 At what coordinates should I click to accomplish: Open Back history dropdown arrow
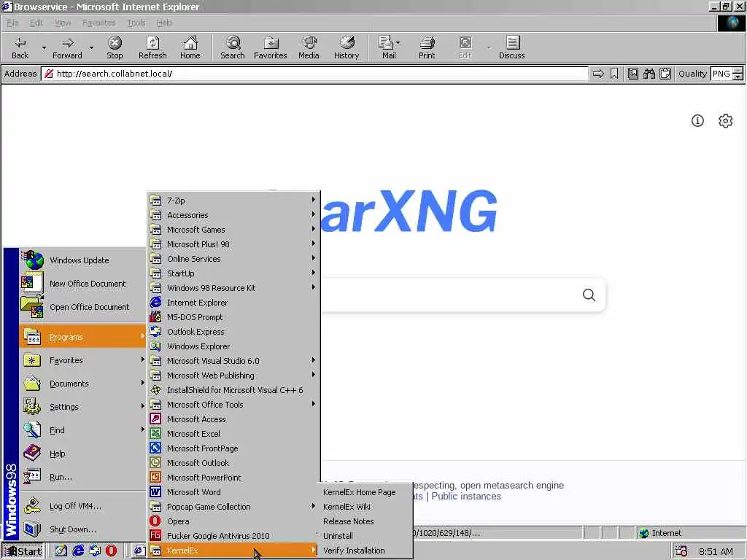(x=44, y=47)
